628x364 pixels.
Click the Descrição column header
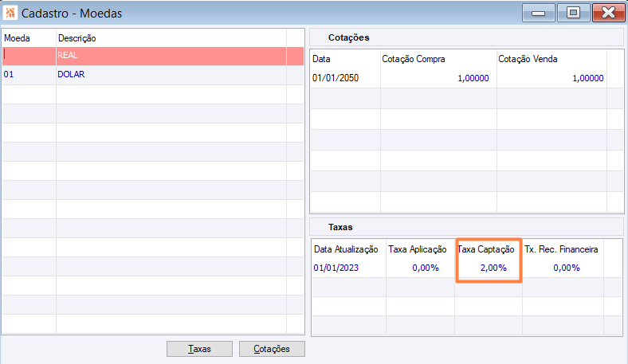tap(171, 38)
